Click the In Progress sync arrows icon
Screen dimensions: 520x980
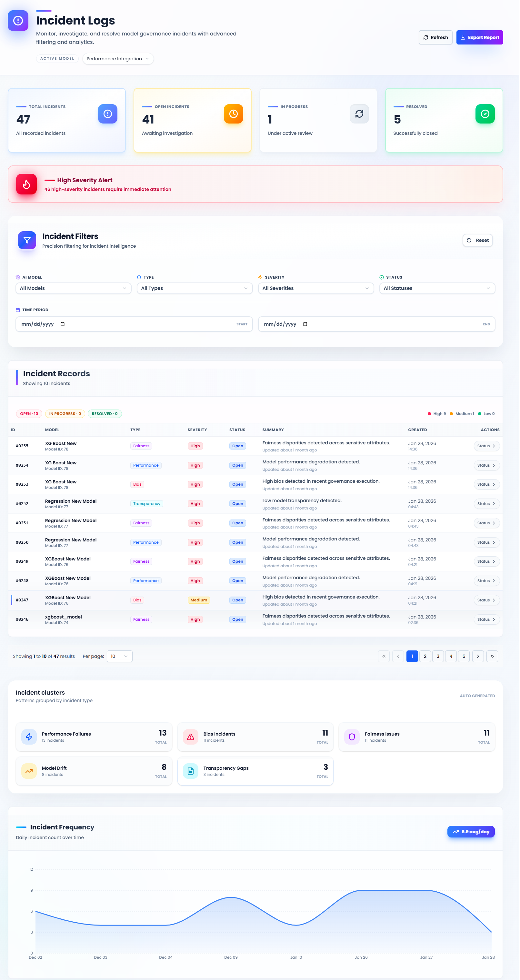click(x=360, y=114)
